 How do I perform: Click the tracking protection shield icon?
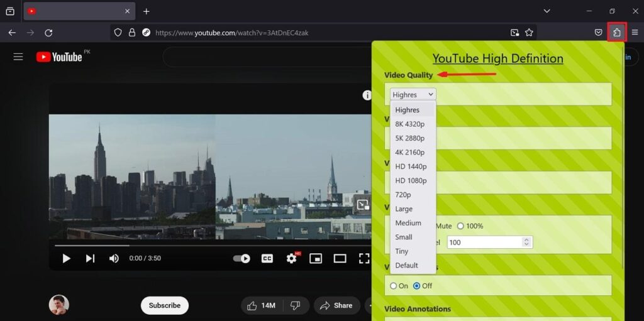click(118, 33)
